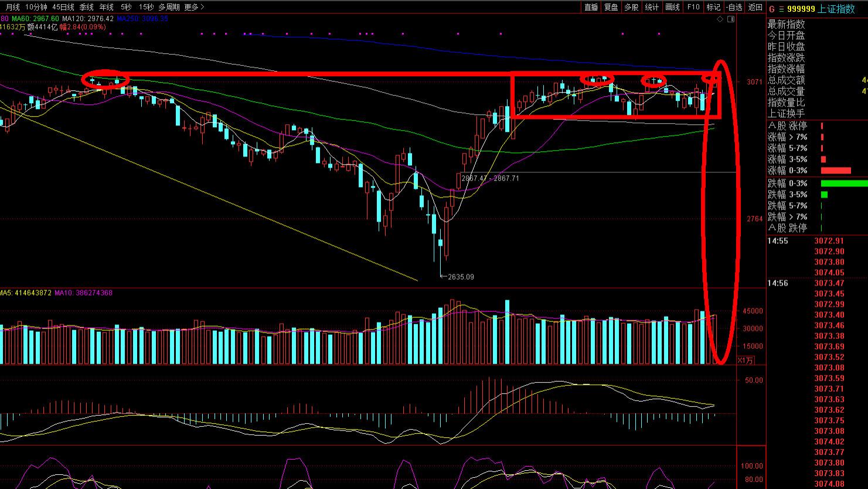Click the diamond icon above the chart
The width and height of the screenshot is (868, 489).
click(720, 19)
